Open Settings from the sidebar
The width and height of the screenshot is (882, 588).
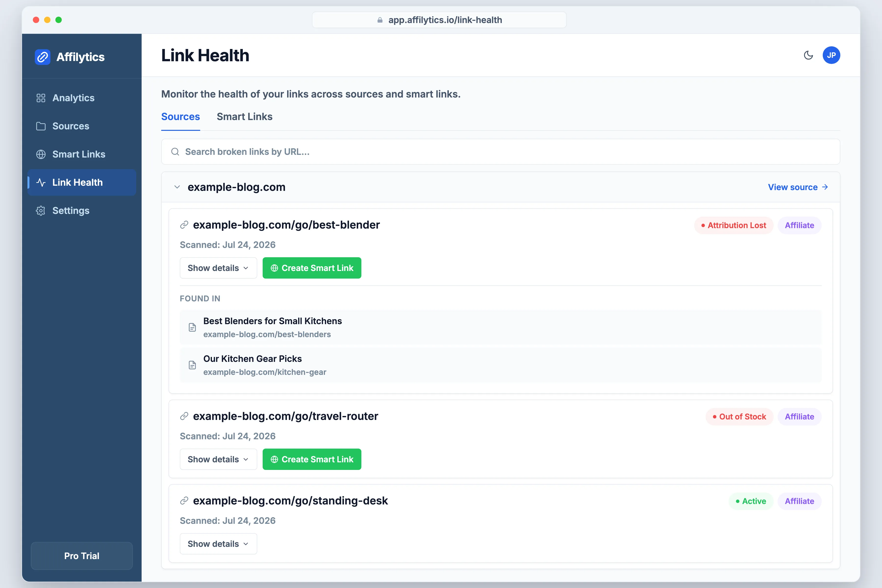point(82,211)
